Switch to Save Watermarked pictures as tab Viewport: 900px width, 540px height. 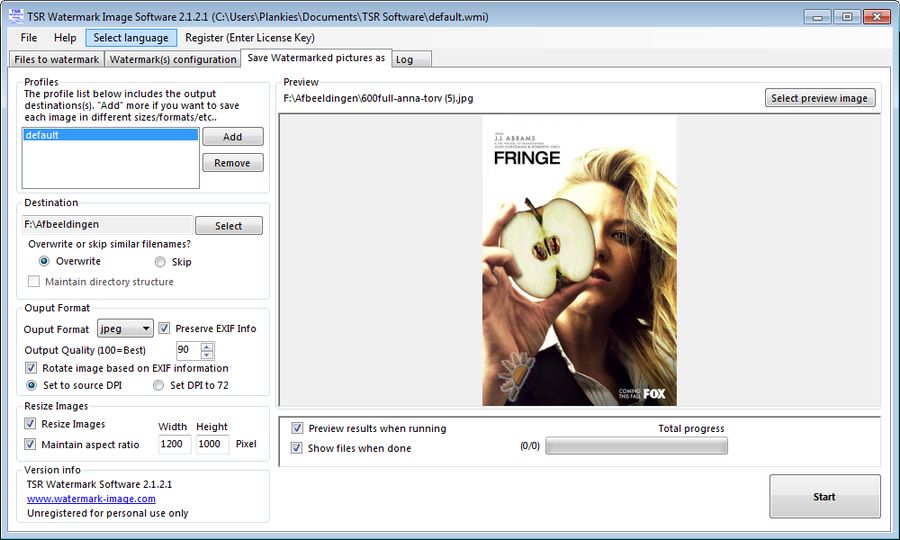[x=316, y=58]
